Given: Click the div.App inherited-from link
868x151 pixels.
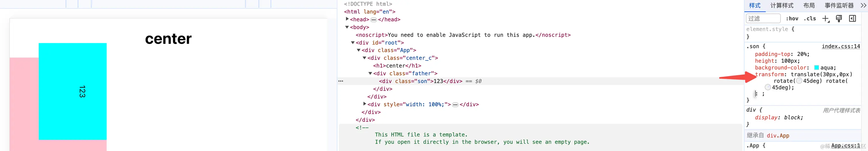Looking at the screenshot, I should (778, 136).
